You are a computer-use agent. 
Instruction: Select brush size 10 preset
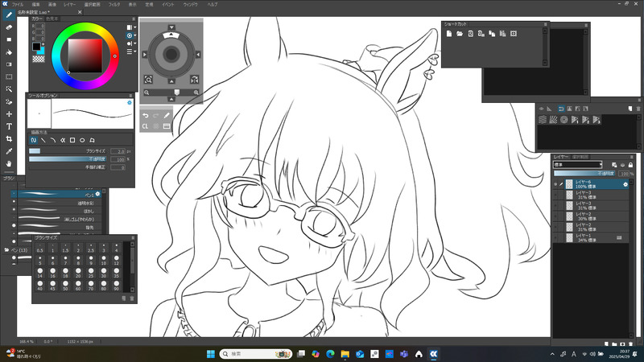[104, 261]
